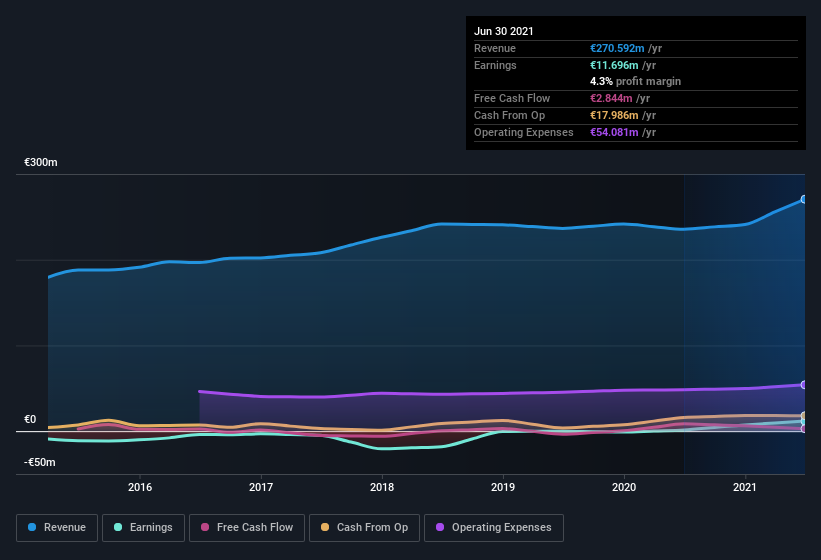The width and height of the screenshot is (821, 560).
Task: Click the €300m y-axis label
Action: click(x=41, y=162)
